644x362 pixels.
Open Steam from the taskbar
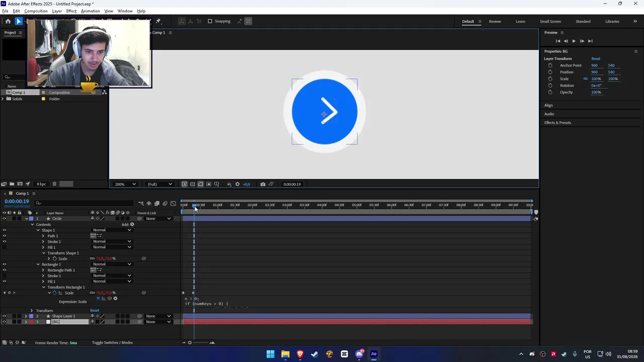(x=314, y=354)
